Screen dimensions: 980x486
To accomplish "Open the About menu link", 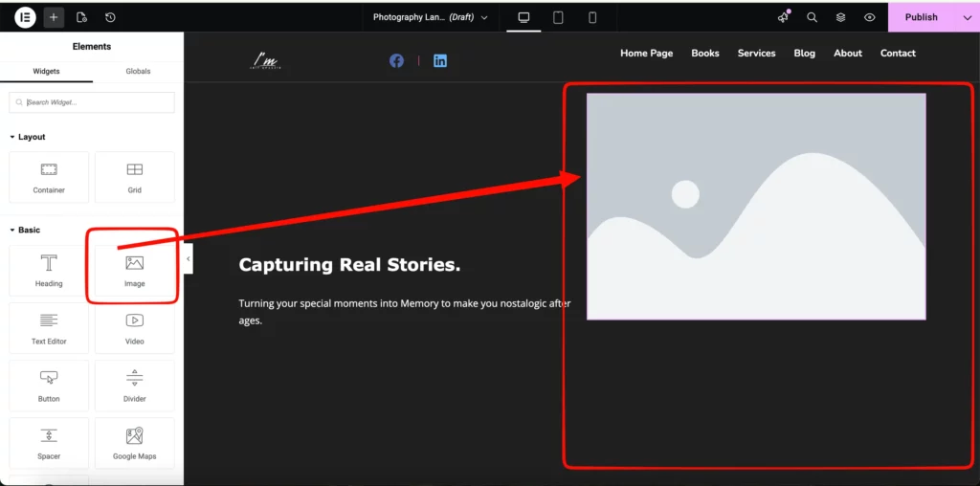I will (848, 54).
